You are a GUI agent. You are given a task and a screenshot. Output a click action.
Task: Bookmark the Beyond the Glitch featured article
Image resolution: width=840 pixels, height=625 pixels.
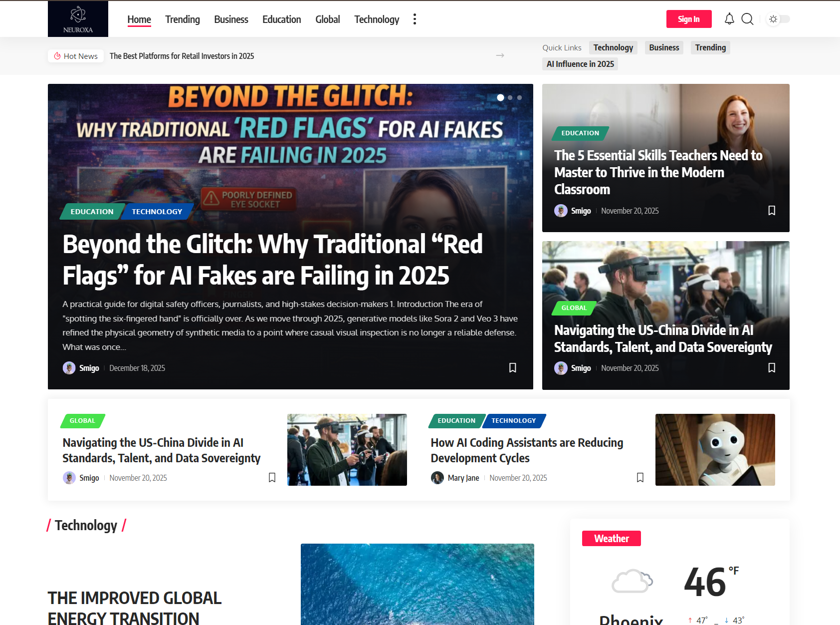(512, 368)
